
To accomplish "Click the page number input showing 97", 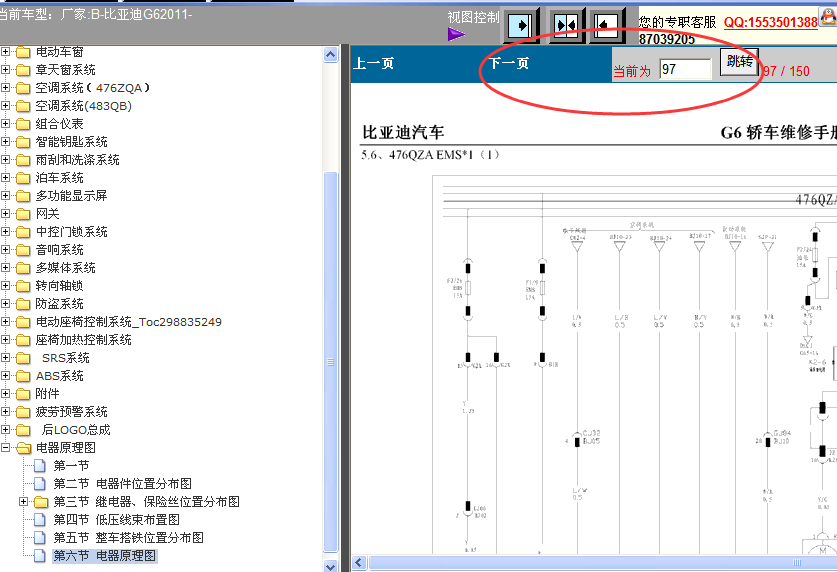I will [685, 69].
